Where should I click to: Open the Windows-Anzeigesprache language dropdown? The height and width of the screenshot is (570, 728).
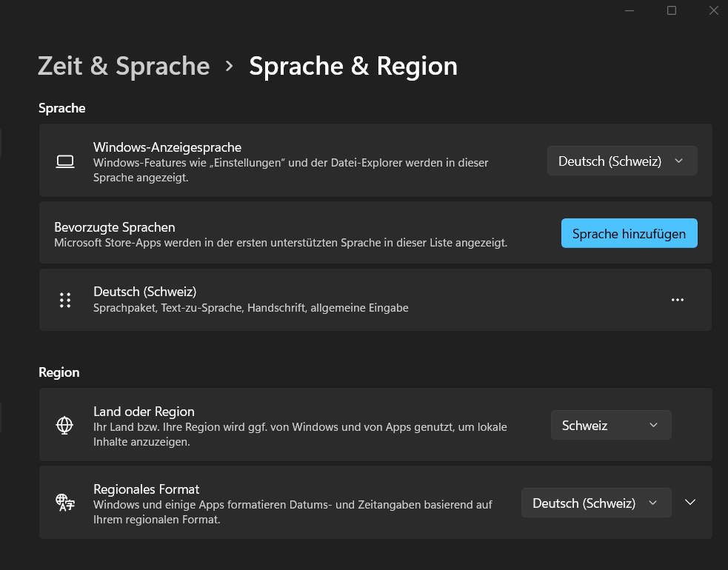(621, 161)
